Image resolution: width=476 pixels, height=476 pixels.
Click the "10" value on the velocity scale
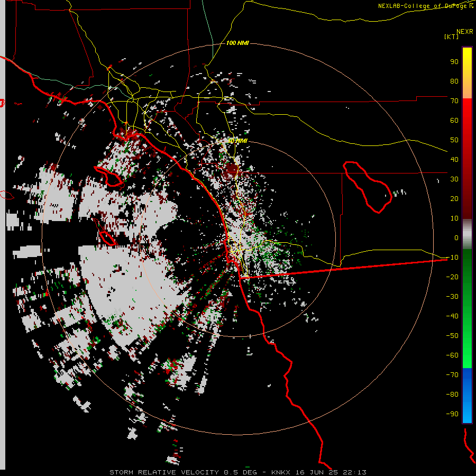tap(454, 218)
